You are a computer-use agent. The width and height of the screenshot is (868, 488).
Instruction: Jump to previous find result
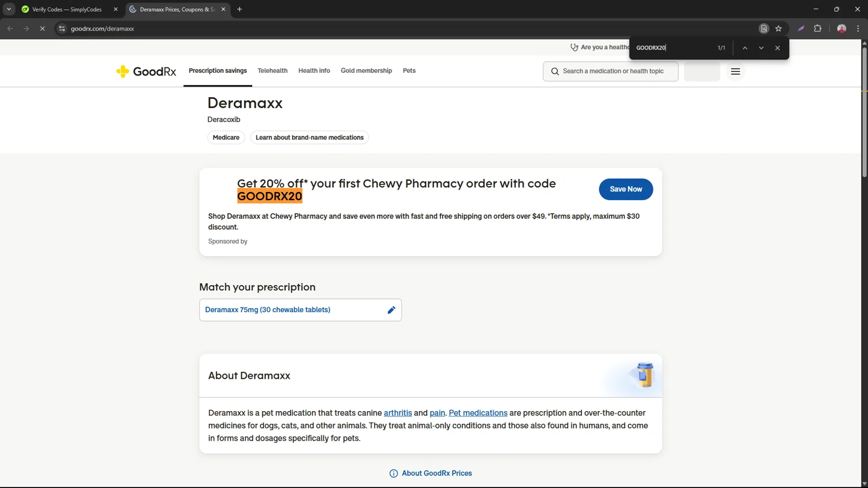pos(745,48)
